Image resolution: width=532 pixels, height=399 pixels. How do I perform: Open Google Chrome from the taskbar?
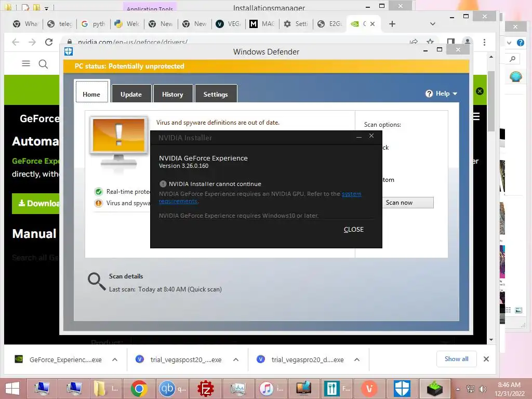pos(139,389)
